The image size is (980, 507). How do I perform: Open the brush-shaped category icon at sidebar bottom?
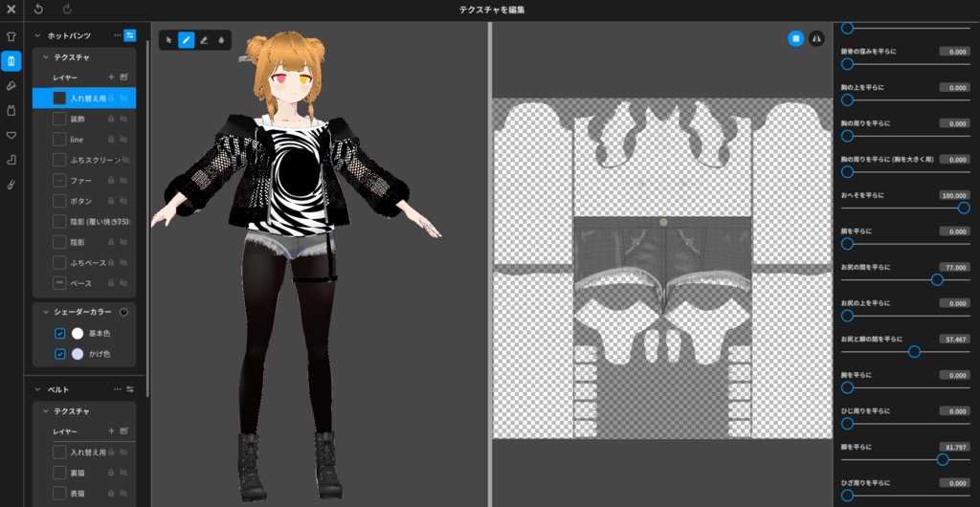pyautogui.click(x=11, y=185)
